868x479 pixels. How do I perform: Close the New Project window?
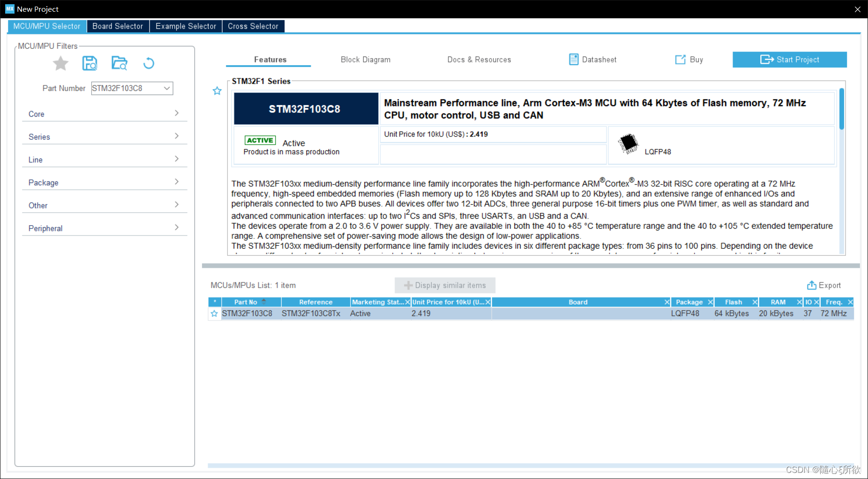coord(857,9)
